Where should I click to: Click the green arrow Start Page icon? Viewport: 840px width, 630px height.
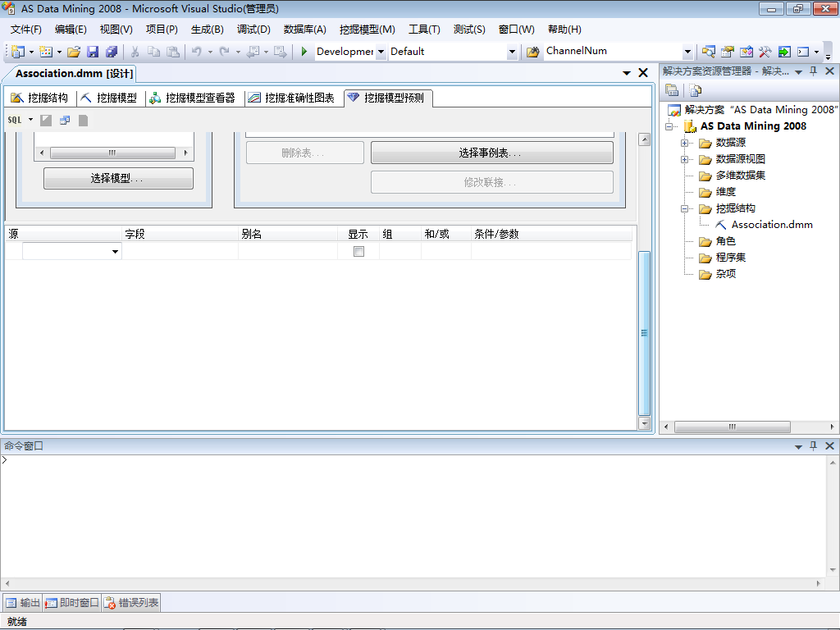[x=784, y=52]
